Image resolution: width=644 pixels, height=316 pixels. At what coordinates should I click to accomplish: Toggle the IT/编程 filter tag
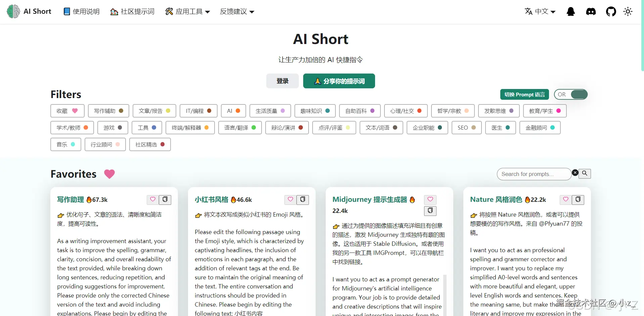coord(199,111)
